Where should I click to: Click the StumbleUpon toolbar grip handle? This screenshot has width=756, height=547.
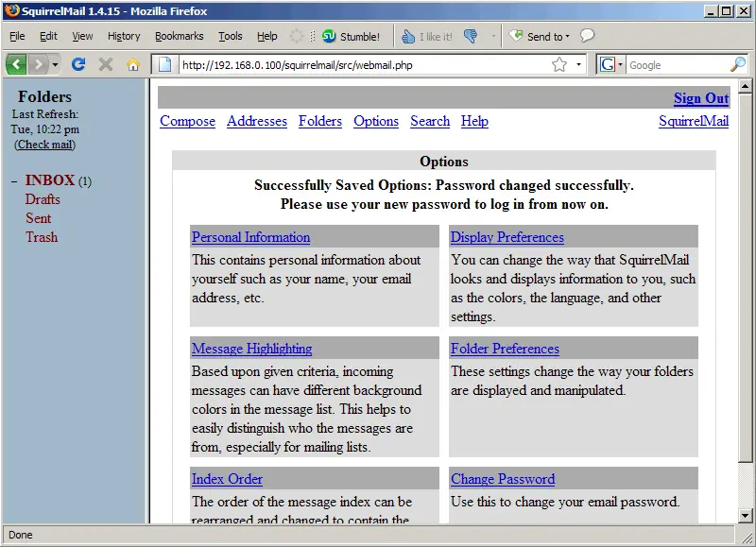coord(312,36)
